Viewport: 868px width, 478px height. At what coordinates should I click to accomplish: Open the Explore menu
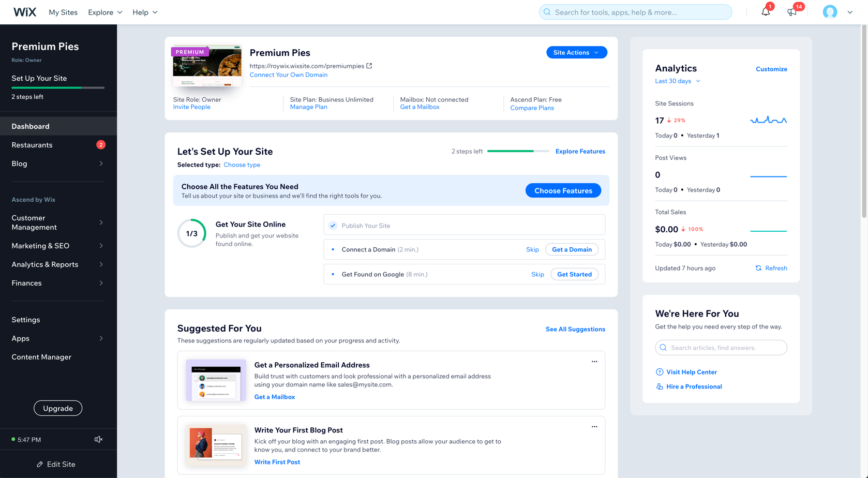pos(105,12)
